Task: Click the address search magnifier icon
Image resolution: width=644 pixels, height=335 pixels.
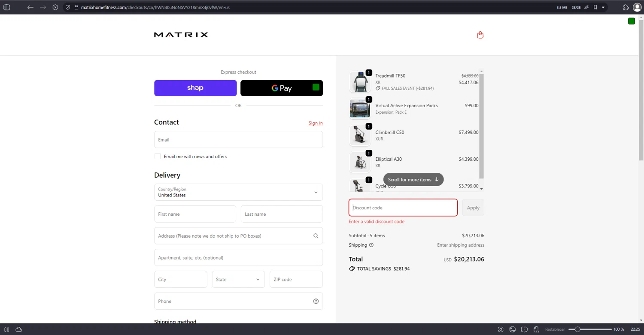Action: tap(316, 236)
